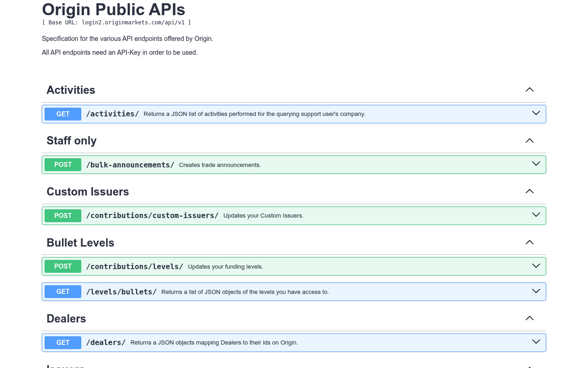
Task: Open the /contributions/custom-issuers/ path link
Action: pos(153,216)
